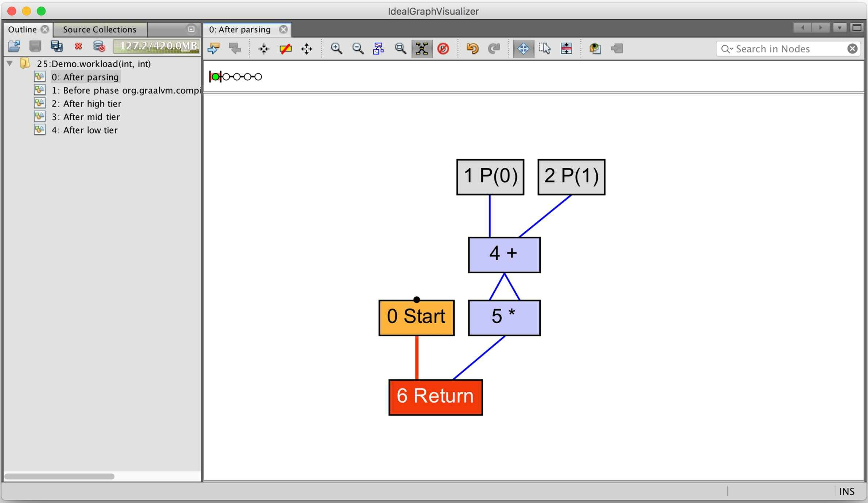
Task: Click the green phase marker on the timeline
Action: pos(215,77)
